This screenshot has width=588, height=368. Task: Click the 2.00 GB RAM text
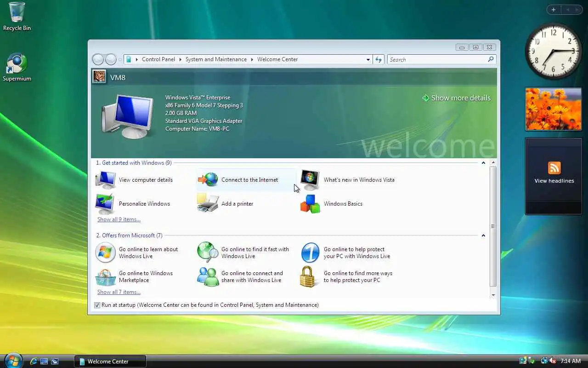point(181,113)
